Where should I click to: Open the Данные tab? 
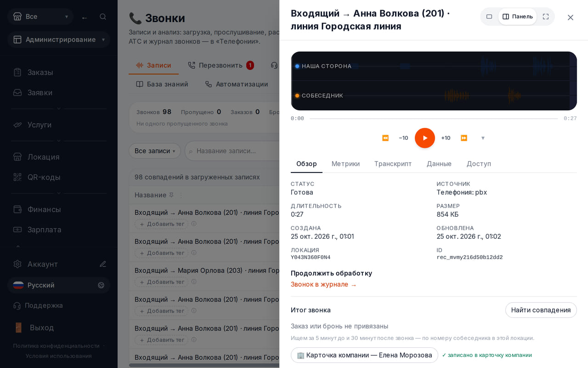pyautogui.click(x=439, y=164)
